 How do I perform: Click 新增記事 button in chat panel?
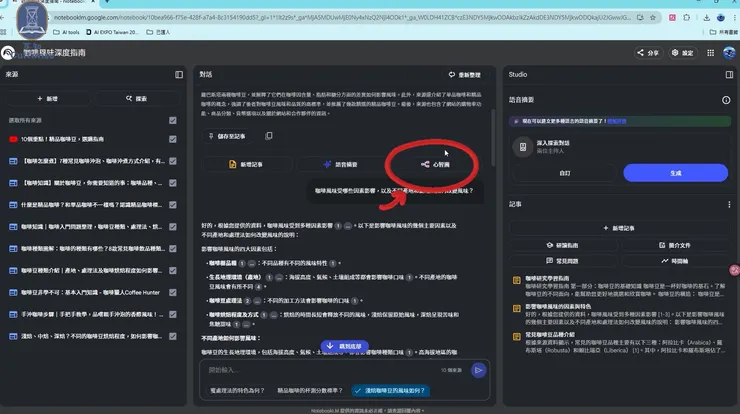click(x=246, y=164)
